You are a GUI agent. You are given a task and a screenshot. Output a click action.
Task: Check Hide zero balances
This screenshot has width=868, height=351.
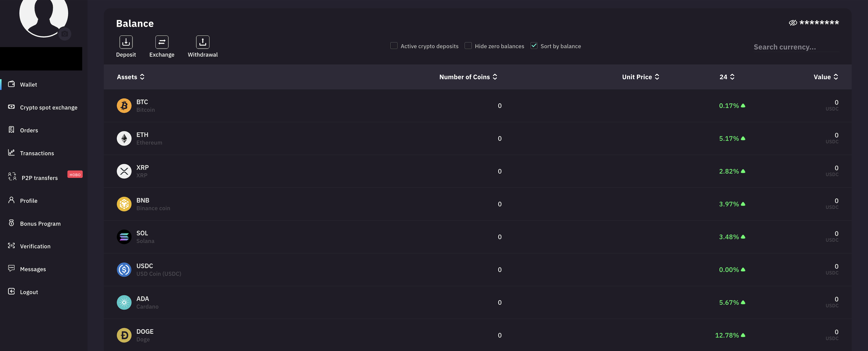(x=468, y=46)
